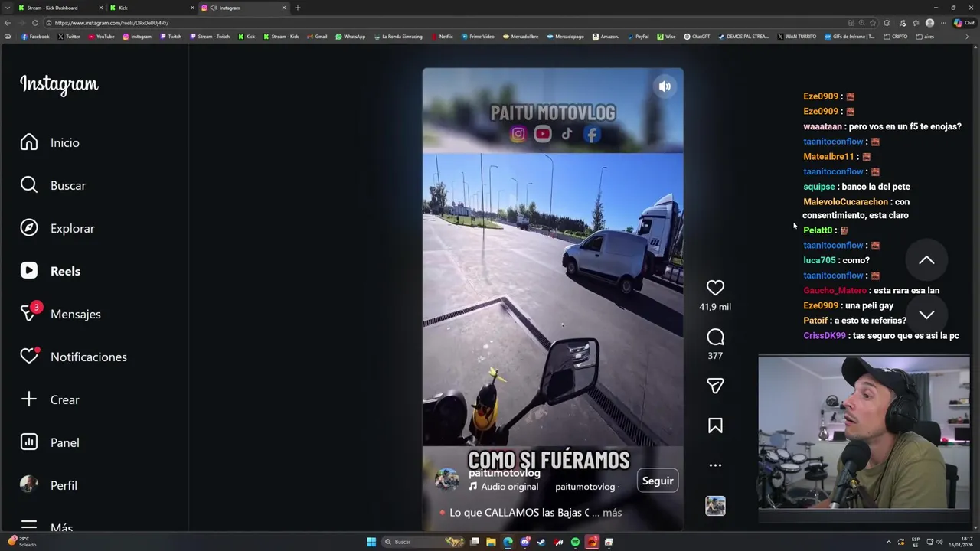This screenshot has height=551, width=980.
Task: Open Twitch bookmark
Action: 171,37
